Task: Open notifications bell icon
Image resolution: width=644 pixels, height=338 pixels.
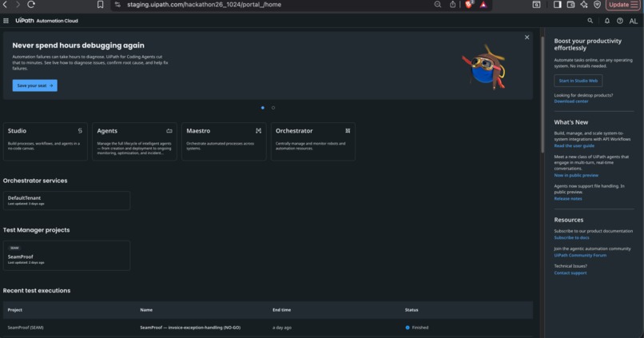Action: 606,21
